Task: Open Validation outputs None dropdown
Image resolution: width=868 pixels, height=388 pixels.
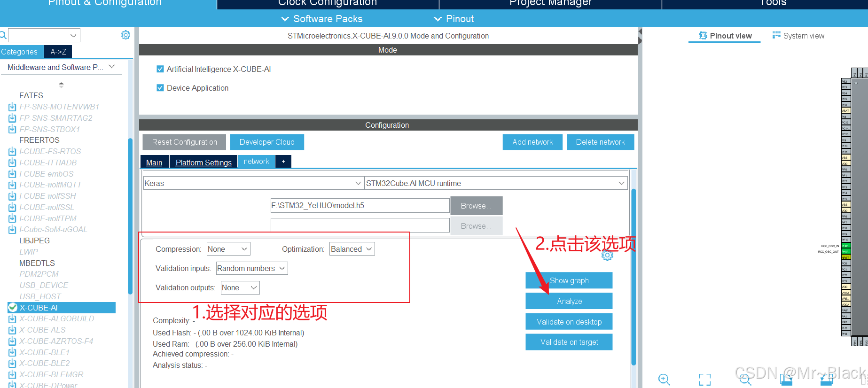Action: [240, 287]
